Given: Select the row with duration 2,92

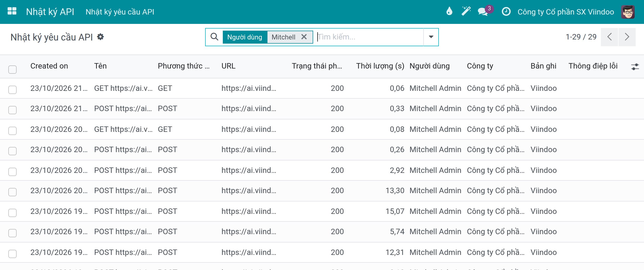Looking at the screenshot, I should [12, 172].
